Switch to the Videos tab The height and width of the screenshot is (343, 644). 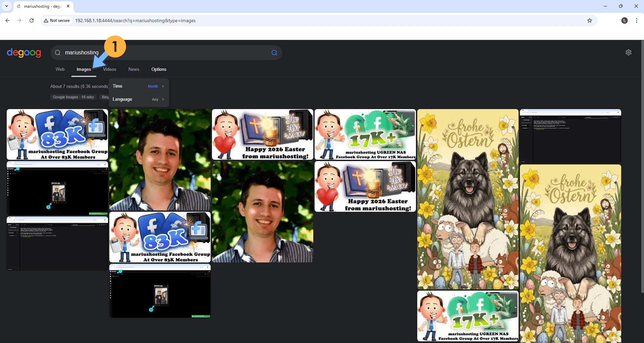click(110, 69)
